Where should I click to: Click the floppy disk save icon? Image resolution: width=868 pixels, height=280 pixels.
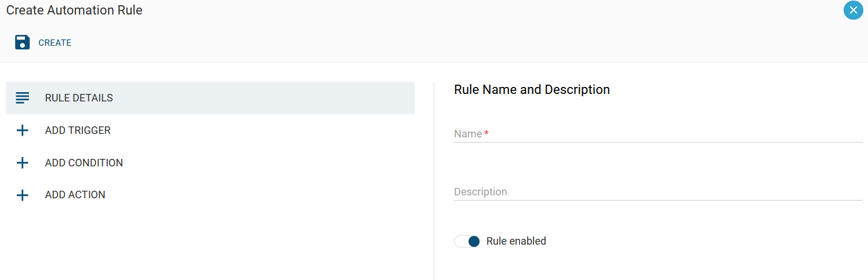[23, 42]
